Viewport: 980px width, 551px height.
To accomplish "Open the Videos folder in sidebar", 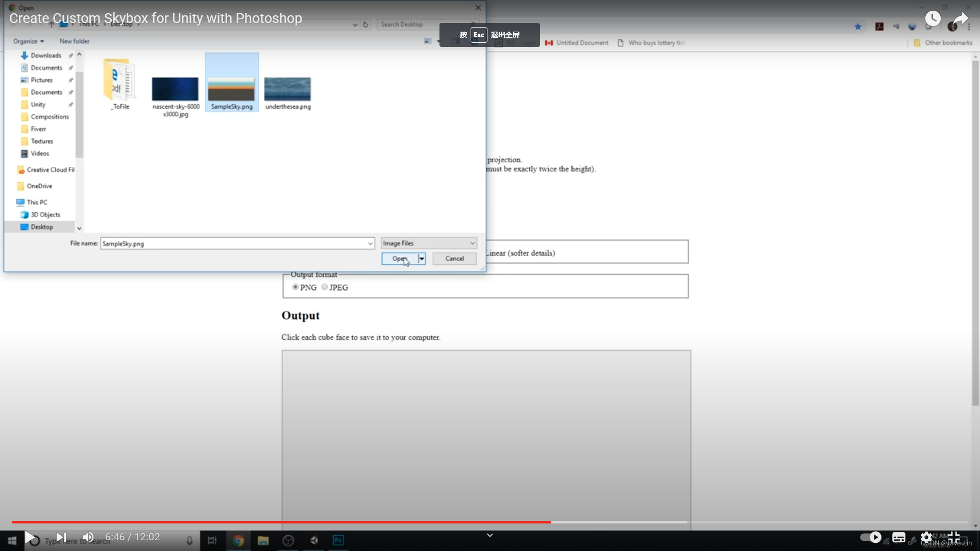I will click(40, 154).
